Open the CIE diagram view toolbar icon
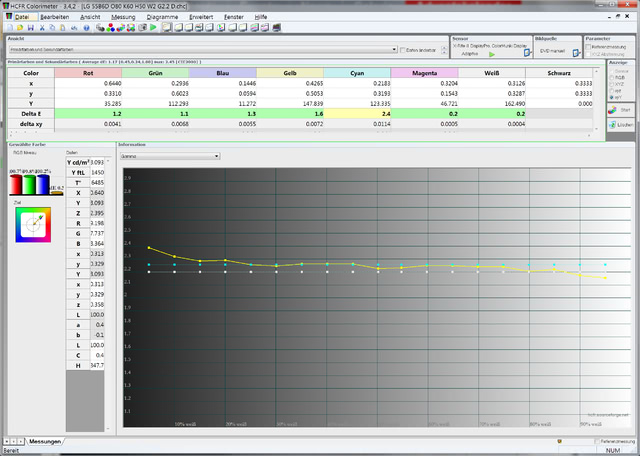 [221, 28]
